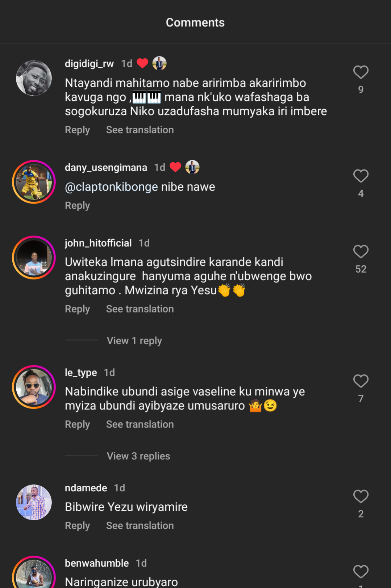View john_hitofficial's story avatar
This screenshot has height=588, width=391.
[x=34, y=257]
